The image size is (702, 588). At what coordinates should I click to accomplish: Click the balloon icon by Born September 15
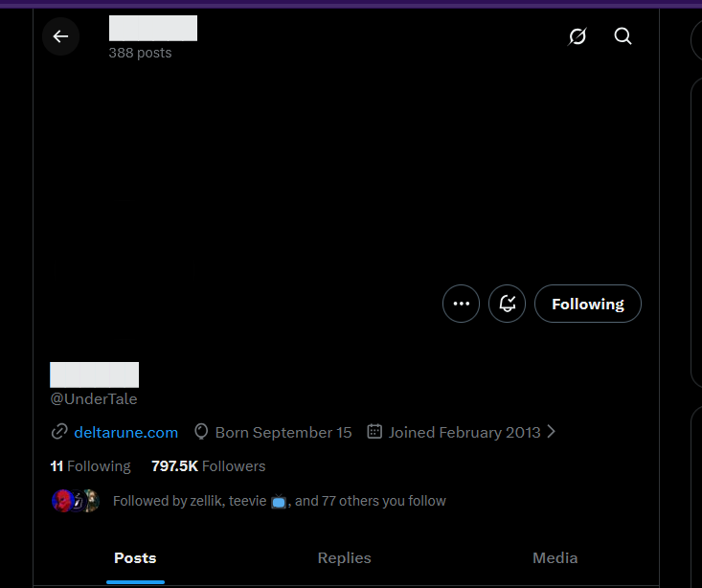point(201,432)
